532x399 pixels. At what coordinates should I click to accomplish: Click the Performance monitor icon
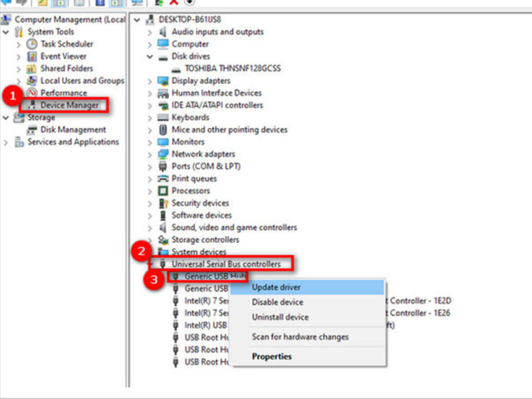(x=31, y=93)
